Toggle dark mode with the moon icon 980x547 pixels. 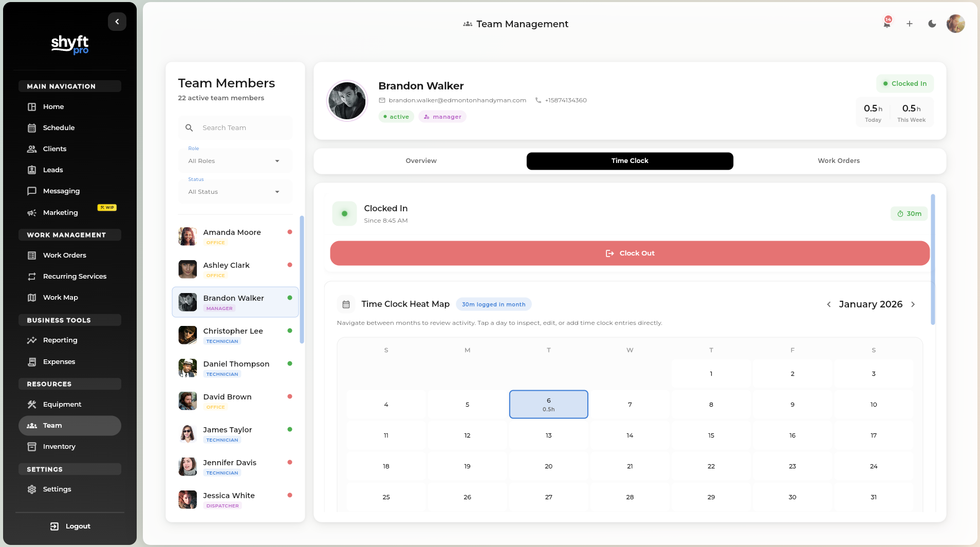(932, 24)
